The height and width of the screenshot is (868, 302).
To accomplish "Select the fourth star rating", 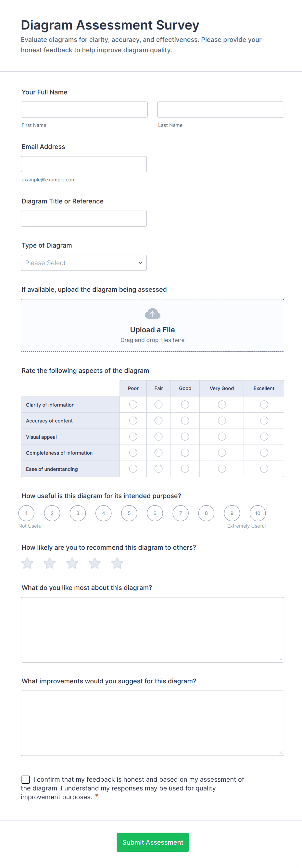I will (94, 563).
